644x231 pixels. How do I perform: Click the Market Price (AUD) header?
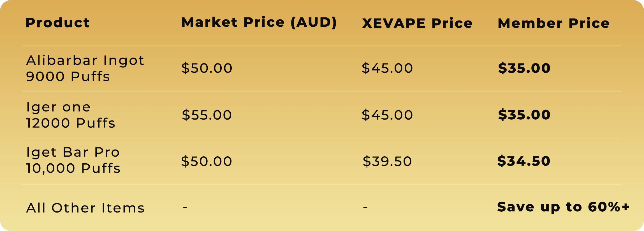point(259,22)
